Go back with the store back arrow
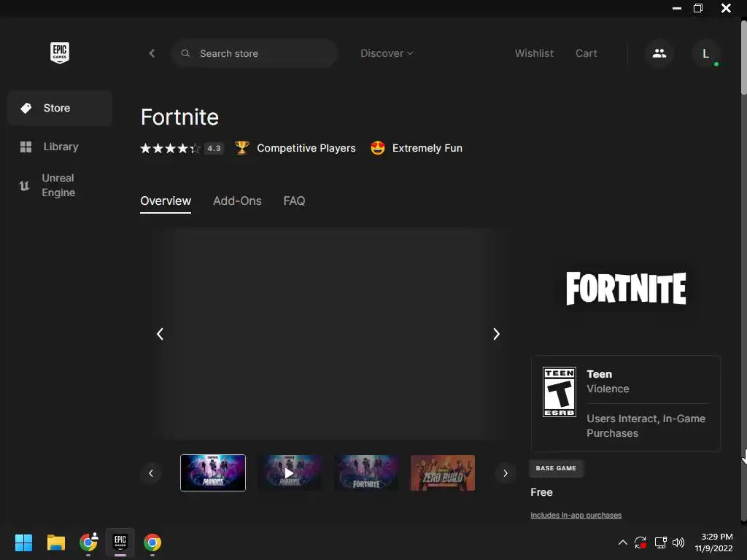 (x=152, y=53)
